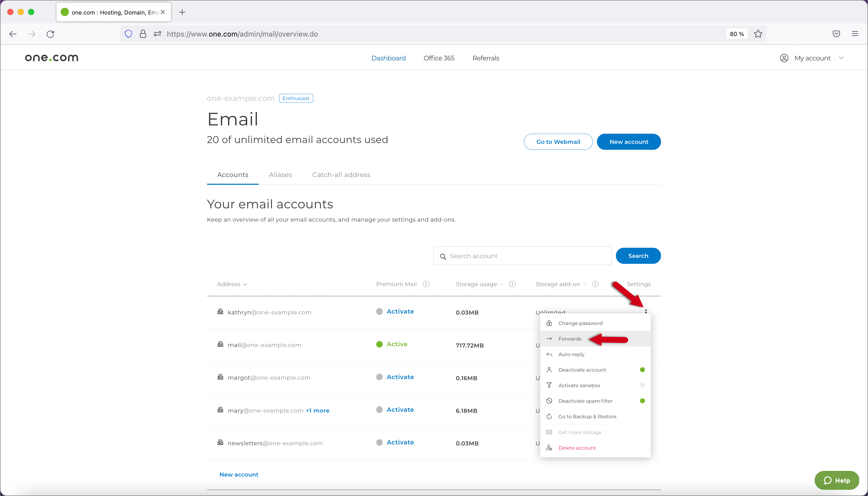Viewport: 868px width, 496px height.
Task: Click the New account button
Action: point(628,141)
